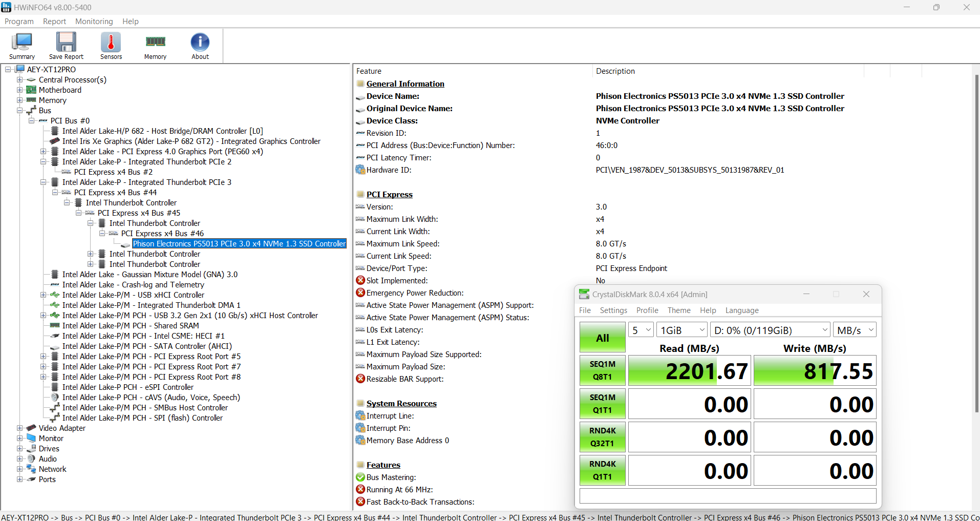Click the About info icon

click(x=200, y=42)
